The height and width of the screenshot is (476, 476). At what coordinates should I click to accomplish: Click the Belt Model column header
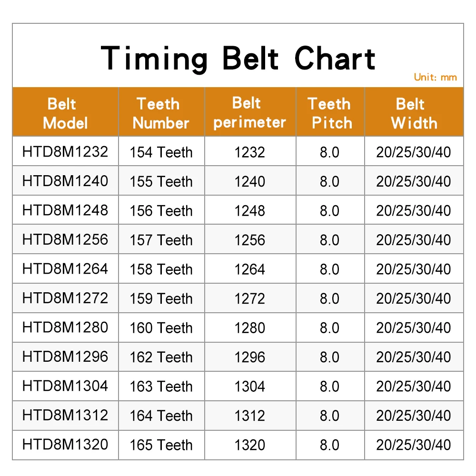(x=65, y=112)
